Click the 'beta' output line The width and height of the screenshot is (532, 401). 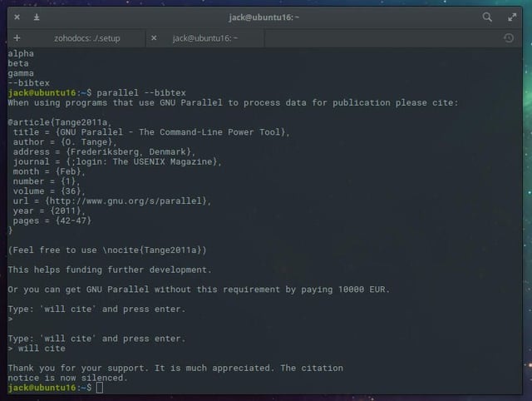pos(18,63)
